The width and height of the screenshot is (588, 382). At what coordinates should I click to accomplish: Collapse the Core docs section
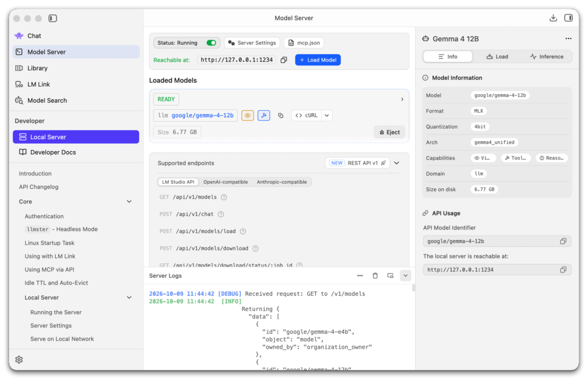point(129,202)
